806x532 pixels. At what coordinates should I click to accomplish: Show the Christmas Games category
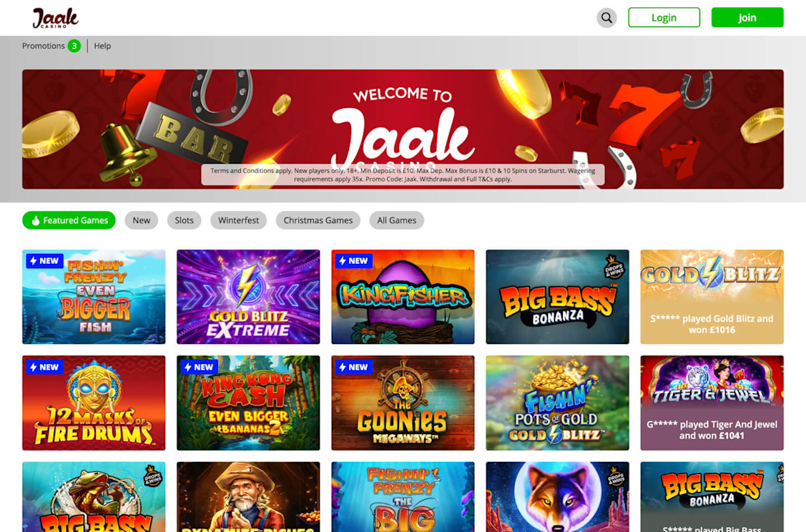pos(318,220)
